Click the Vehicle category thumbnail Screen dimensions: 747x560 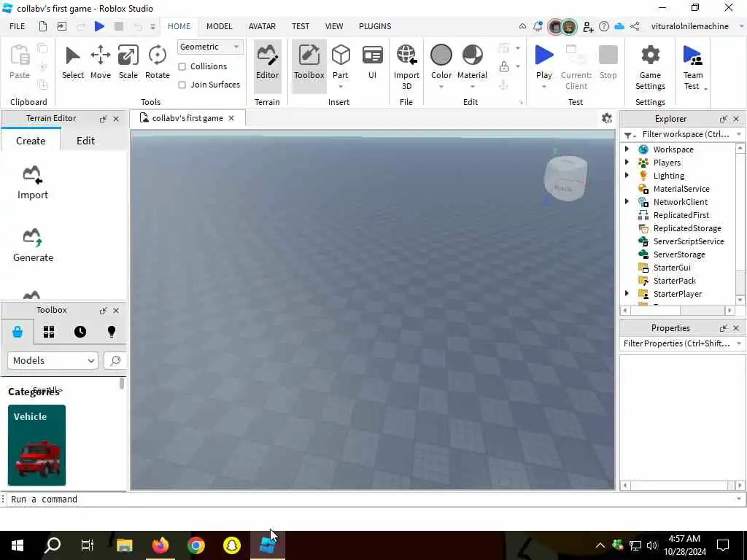pyautogui.click(x=36, y=446)
